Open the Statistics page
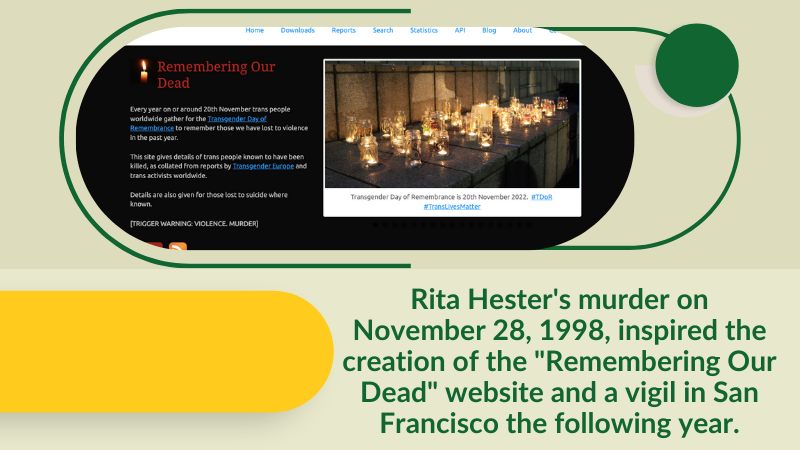This screenshot has height=450, width=800. pos(424,30)
